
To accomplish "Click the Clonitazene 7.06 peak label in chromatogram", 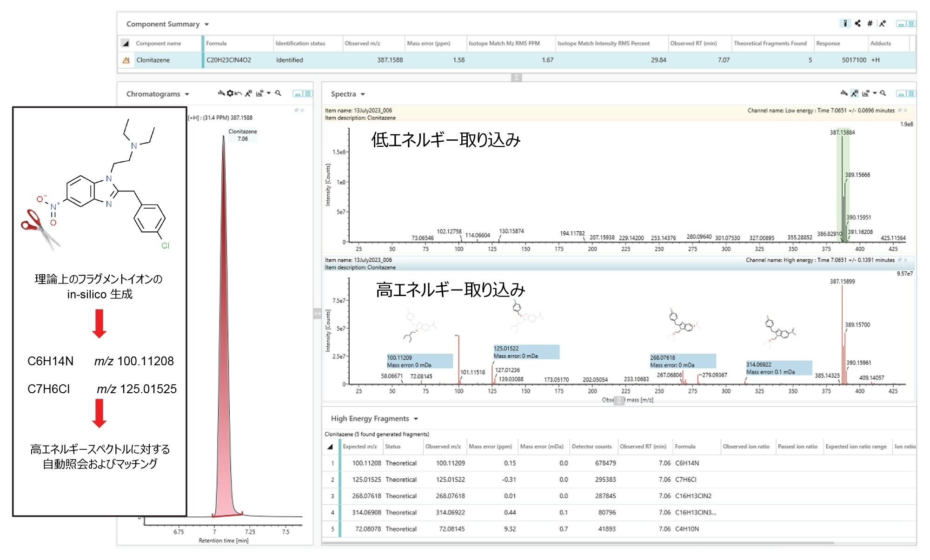I will tap(243, 135).
